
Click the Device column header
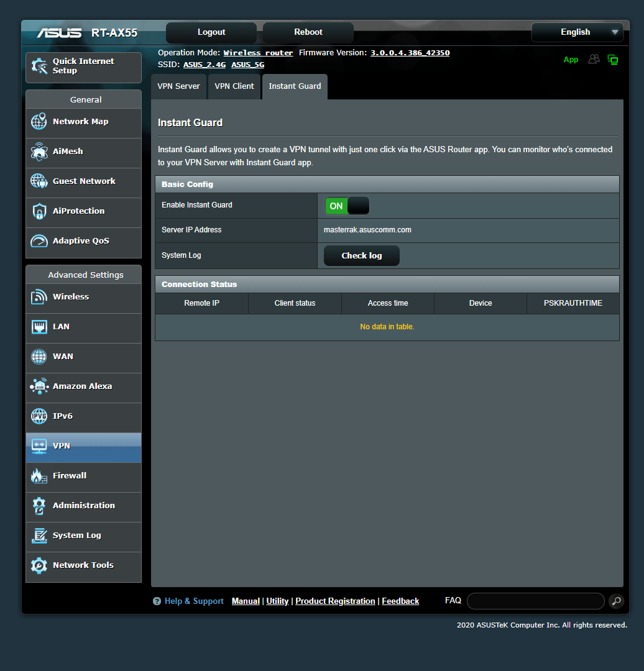click(481, 303)
